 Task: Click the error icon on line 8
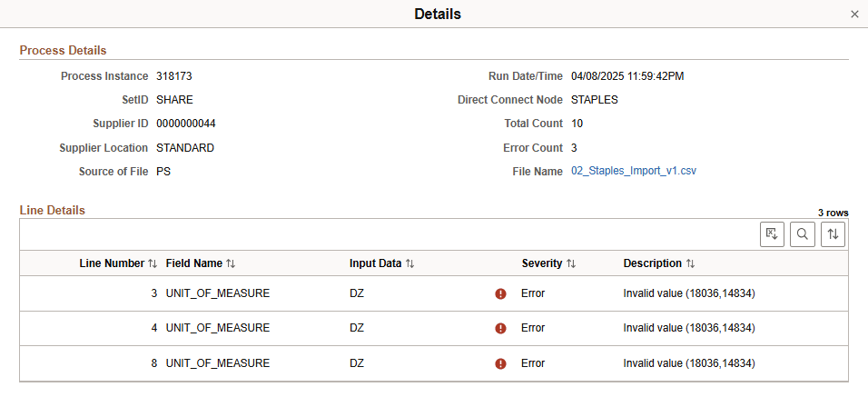pos(500,363)
